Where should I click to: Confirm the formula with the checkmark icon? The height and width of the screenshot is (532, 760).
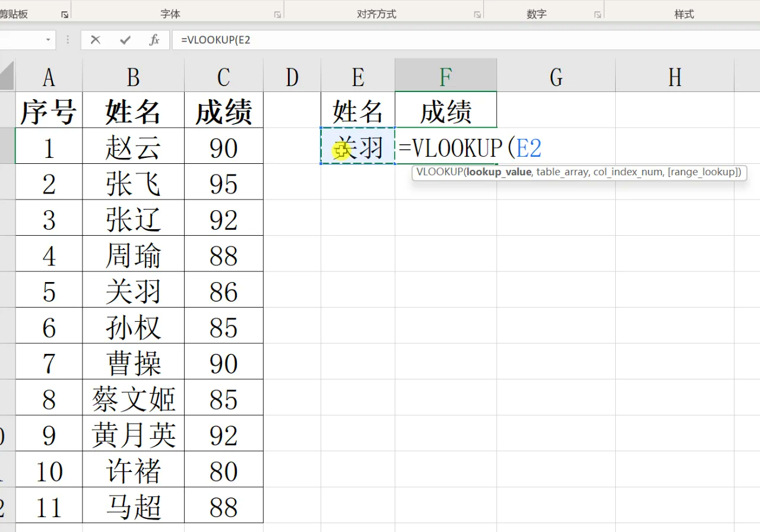click(x=125, y=40)
